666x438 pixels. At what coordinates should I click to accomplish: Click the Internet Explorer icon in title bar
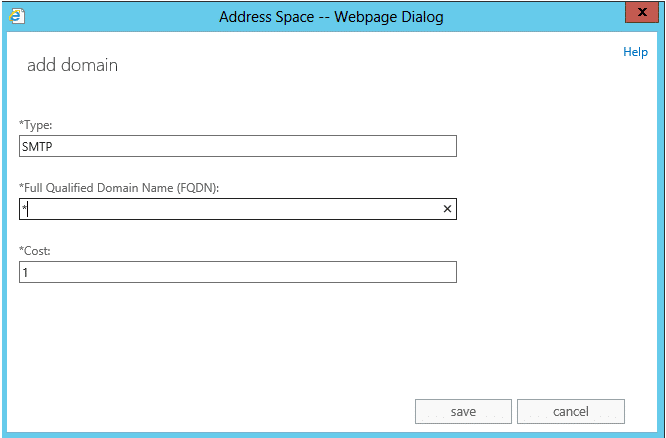point(17,16)
